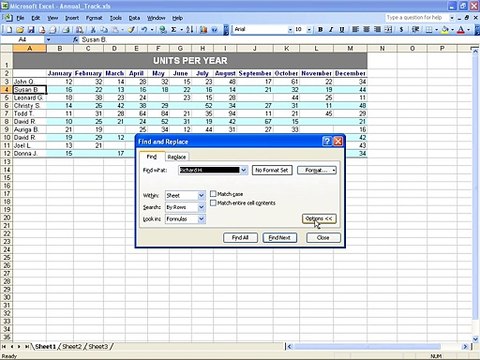The width and height of the screenshot is (480, 360).
Task: Open the Look in dropdown showing Formulas
Action: click(x=201, y=219)
